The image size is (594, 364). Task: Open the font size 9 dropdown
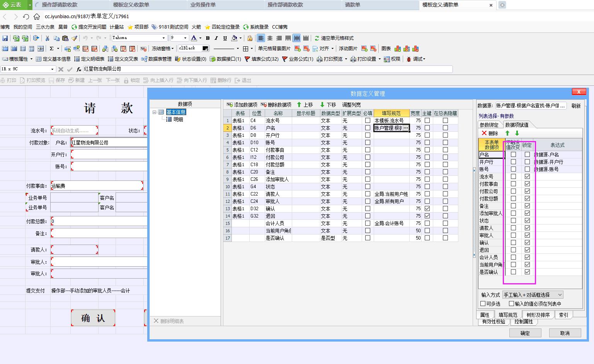pyautogui.click(x=185, y=38)
